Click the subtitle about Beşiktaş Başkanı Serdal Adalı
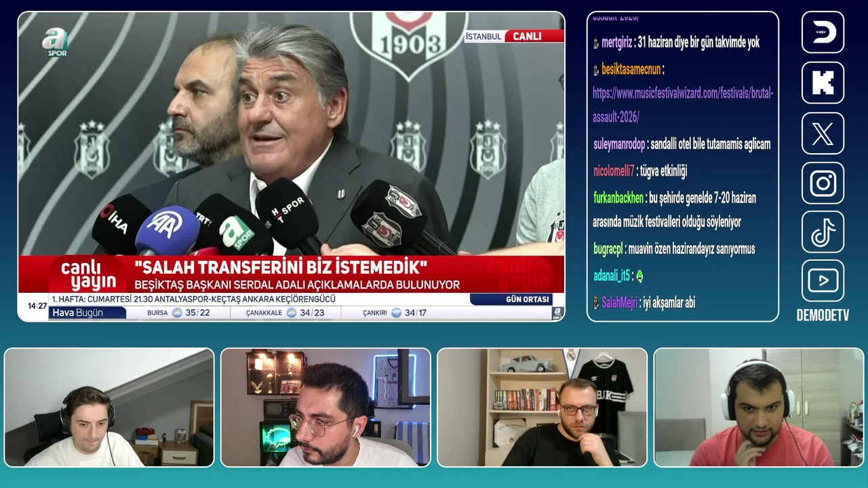This screenshot has width=868, height=488. pyautogui.click(x=297, y=285)
